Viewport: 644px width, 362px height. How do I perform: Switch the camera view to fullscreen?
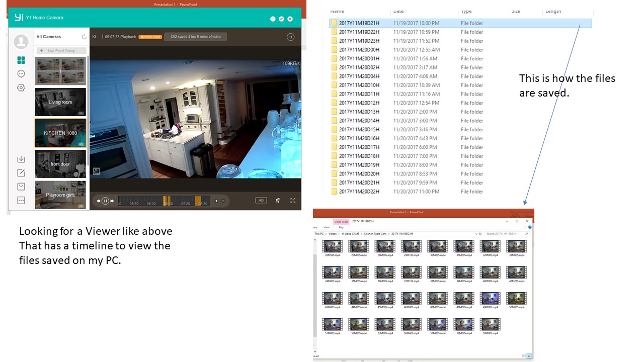click(x=293, y=200)
